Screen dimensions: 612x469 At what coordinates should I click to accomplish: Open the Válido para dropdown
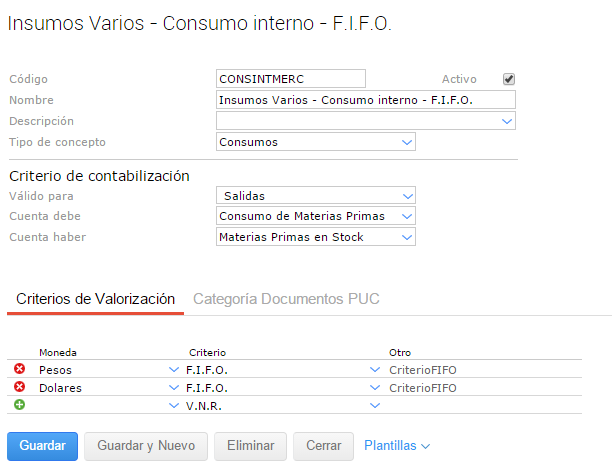point(407,196)
